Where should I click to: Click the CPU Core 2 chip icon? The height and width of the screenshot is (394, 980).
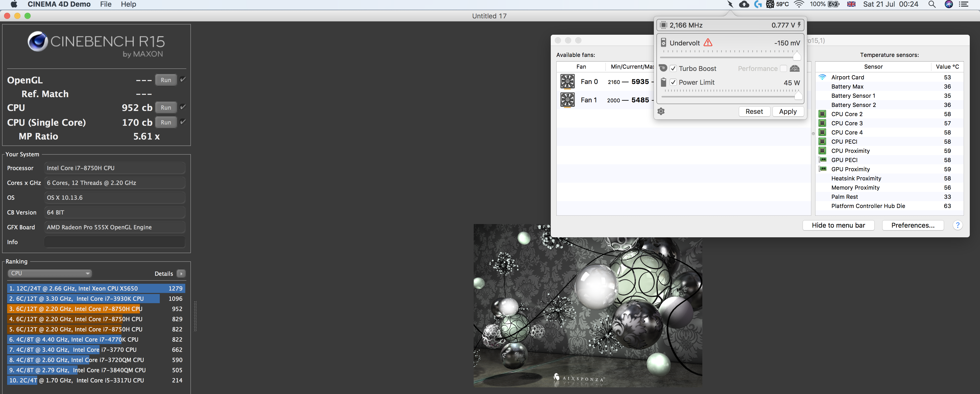822,114
